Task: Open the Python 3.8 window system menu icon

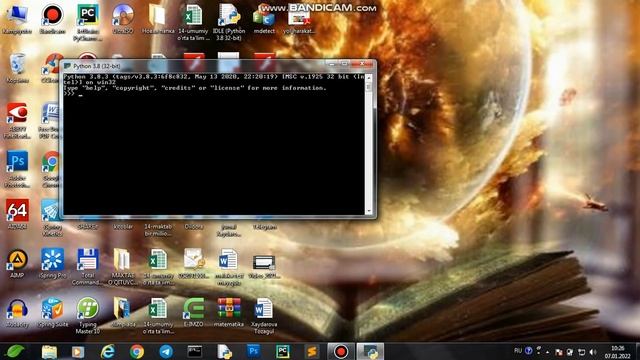Action: coord(67,66)
